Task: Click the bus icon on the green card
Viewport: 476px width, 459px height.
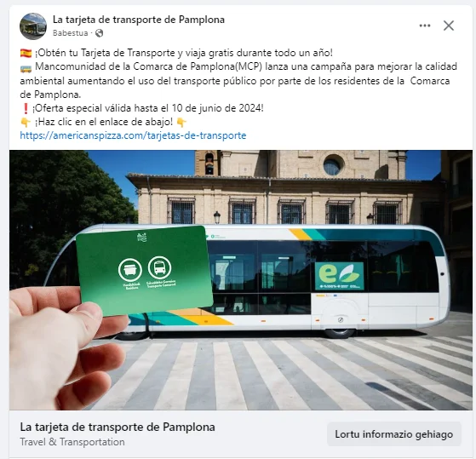Action: [159, 267]
